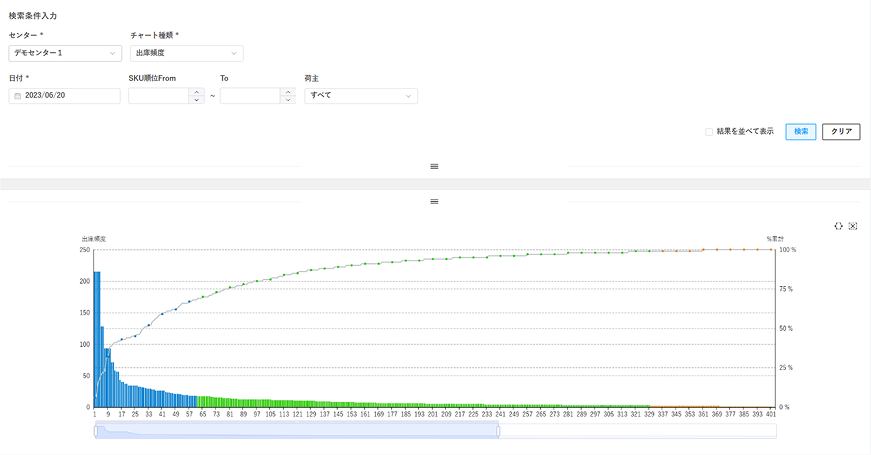Image resolution: width=871 pixels, height=455 pixels.
Task: Increase SKU順位From value with up arrow
Action: [197, 92]
